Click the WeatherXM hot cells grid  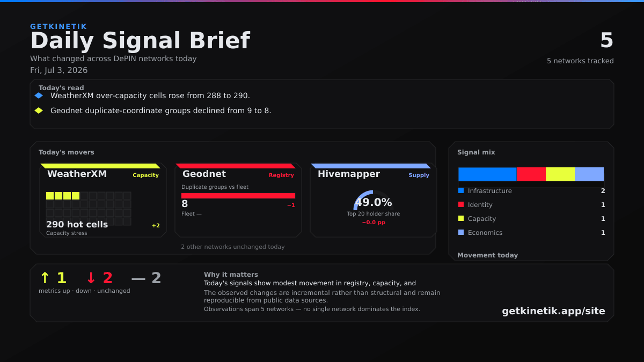pos(89,209)
